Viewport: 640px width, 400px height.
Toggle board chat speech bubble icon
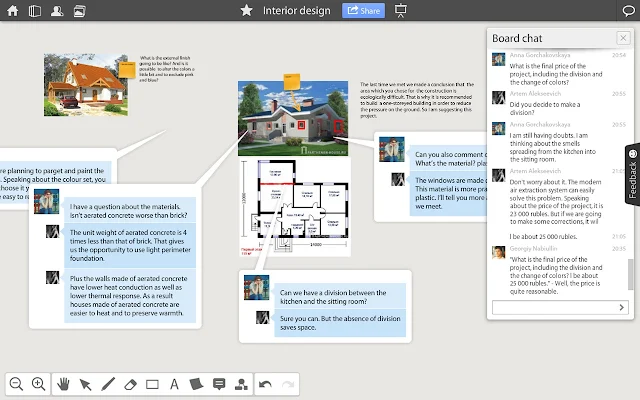click(x=629, y=11)
